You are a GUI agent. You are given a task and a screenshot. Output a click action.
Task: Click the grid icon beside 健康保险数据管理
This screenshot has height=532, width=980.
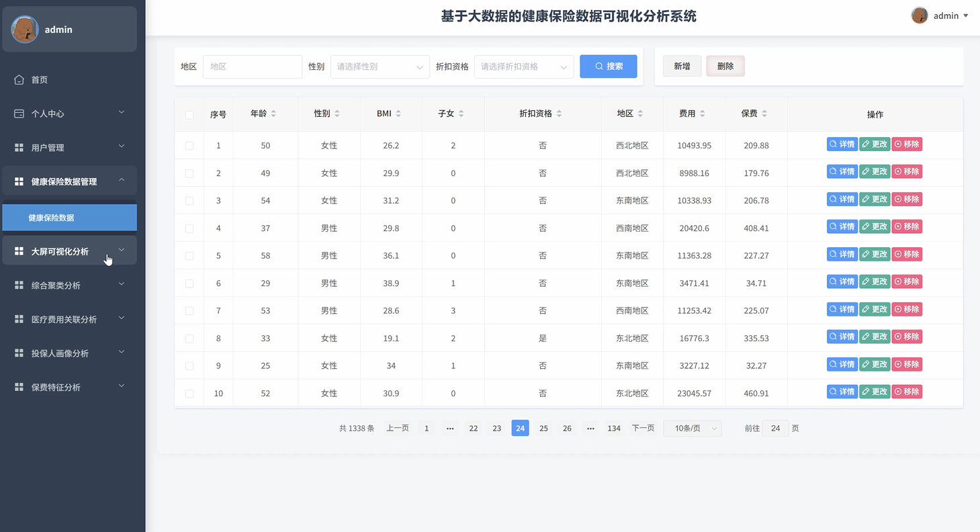(x=19, y=181)
